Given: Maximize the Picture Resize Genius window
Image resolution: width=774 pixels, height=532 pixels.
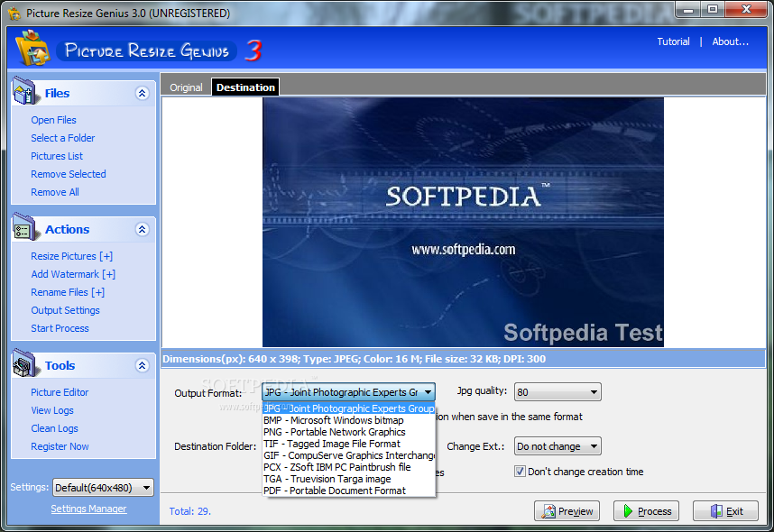Looking at the screenshot, I should 713,10.
